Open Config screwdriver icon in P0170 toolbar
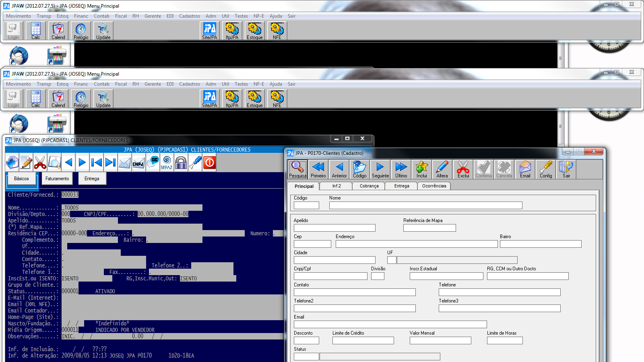Screen dimensions: 644x362 tap(546, 169)
